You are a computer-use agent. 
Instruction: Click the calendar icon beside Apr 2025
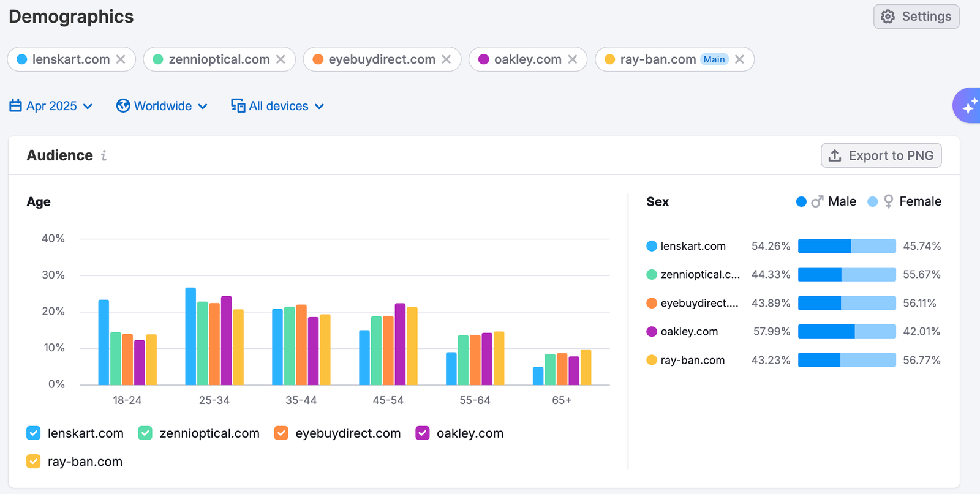pyautogui.click(x=16, y=106)
